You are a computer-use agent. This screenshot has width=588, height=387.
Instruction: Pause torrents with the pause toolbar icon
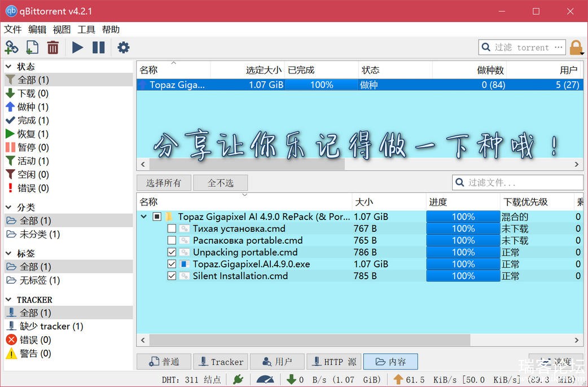point(99,47)
